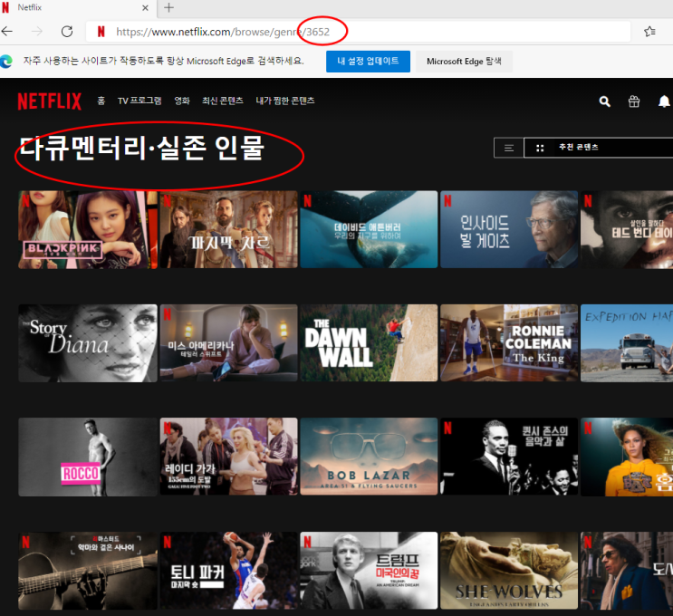Open new browser tab plus button
Image resolution: width=673 pixels, height=616 pixels.
[169, 8]
